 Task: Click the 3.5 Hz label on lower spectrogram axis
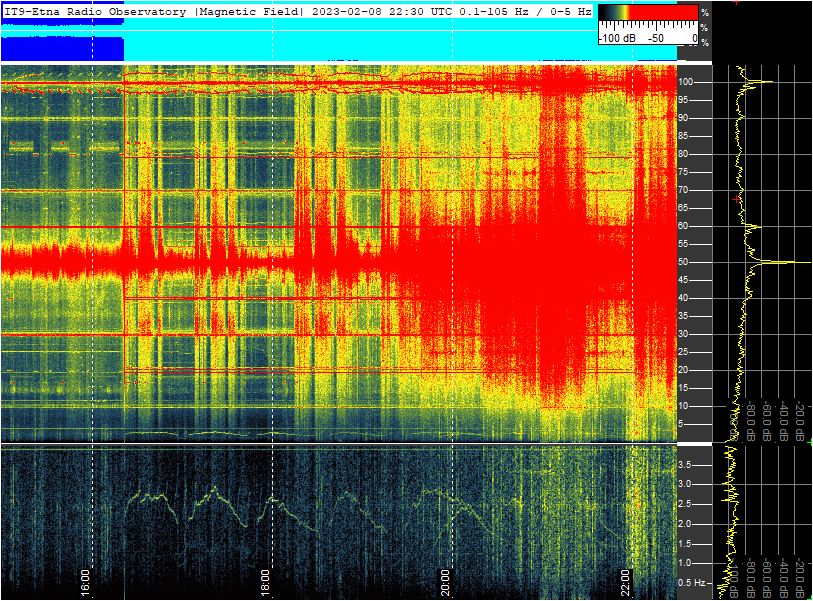687,465
